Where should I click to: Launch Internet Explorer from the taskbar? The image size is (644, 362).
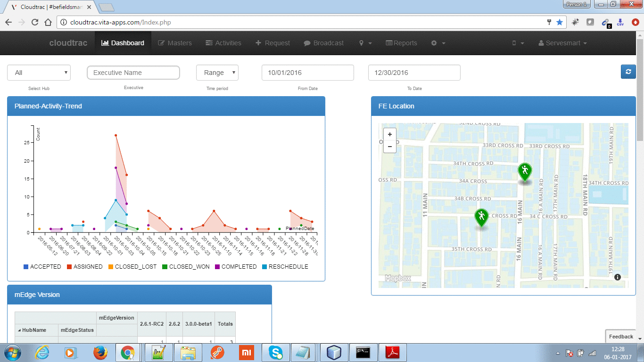[x=43, y=353]
